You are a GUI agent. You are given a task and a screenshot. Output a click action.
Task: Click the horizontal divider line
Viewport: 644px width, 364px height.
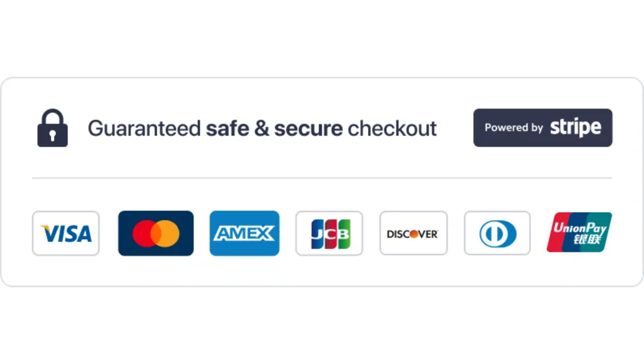pyautogui.click(x=322, y=178)
